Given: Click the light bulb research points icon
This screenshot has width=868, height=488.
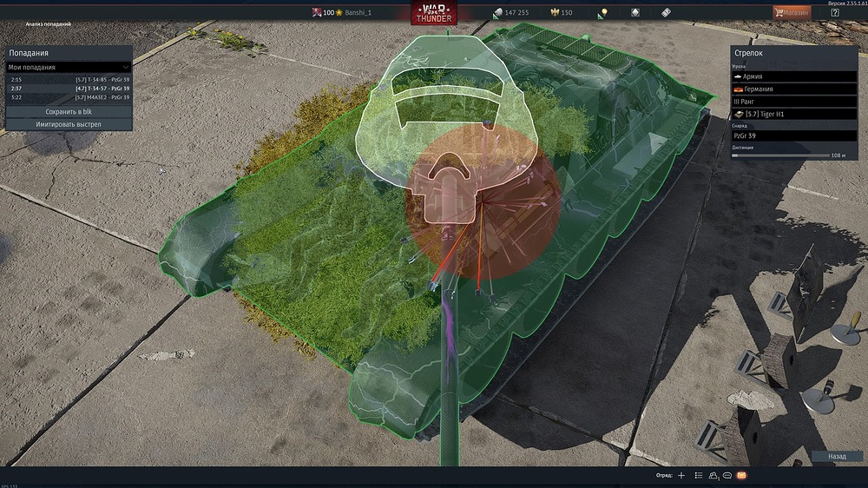Looking at the screenshot, I should coord(603,12).
